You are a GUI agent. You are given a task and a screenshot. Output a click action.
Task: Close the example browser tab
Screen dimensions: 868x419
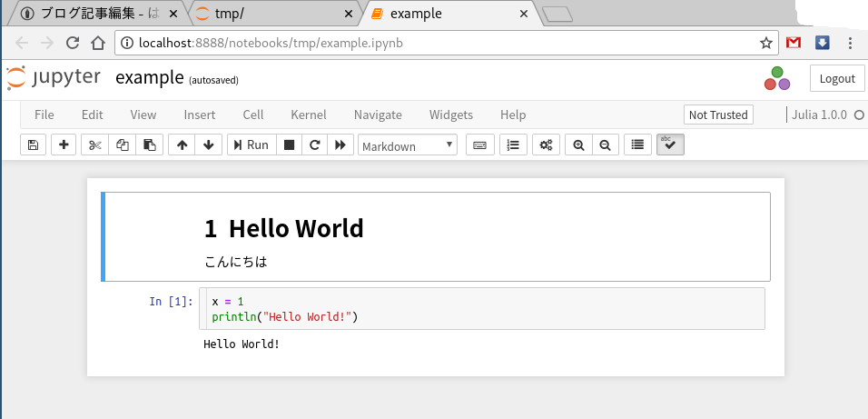click(524, 14)
